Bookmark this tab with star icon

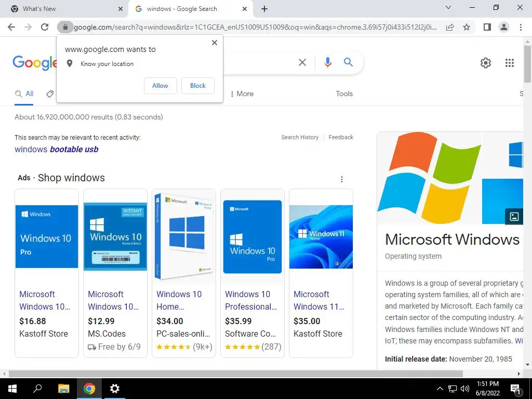(467, 27)
